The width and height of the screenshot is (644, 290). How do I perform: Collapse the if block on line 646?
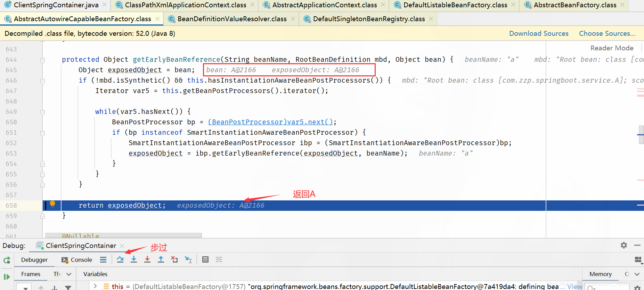(42, 81)
